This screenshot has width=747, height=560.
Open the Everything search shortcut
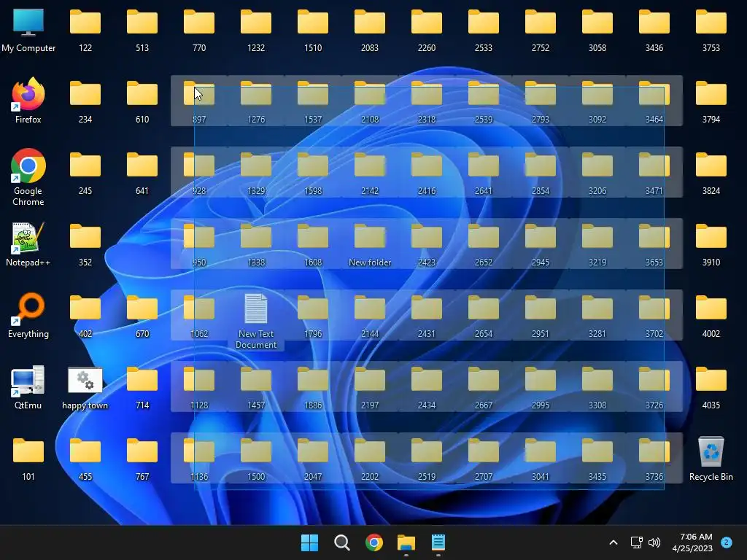[x=28, y=315]
